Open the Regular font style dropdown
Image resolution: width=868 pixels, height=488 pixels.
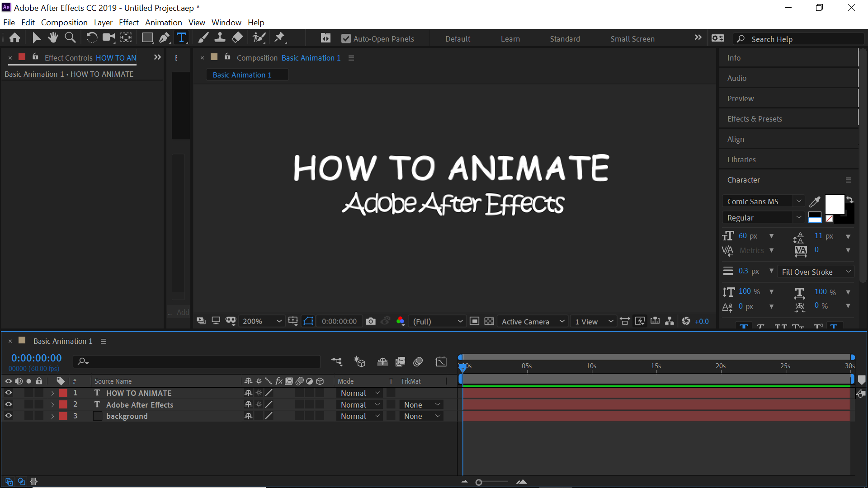764,218
